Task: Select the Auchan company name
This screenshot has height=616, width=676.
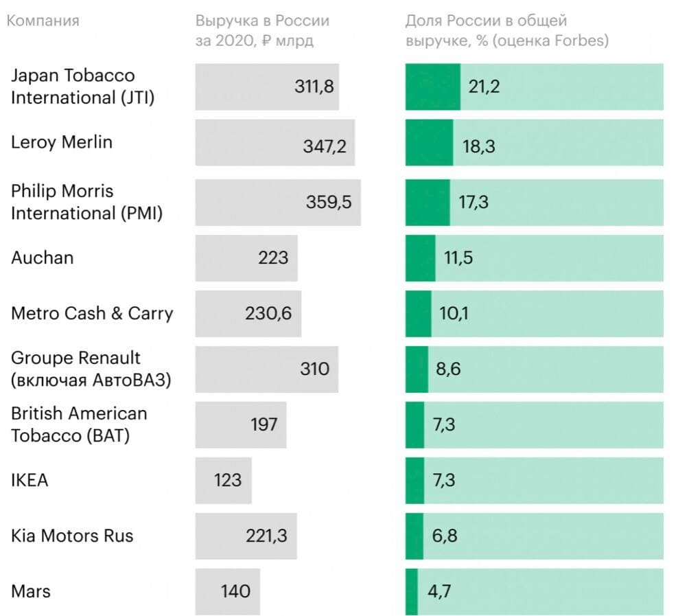Action: (x=43, y=258)
